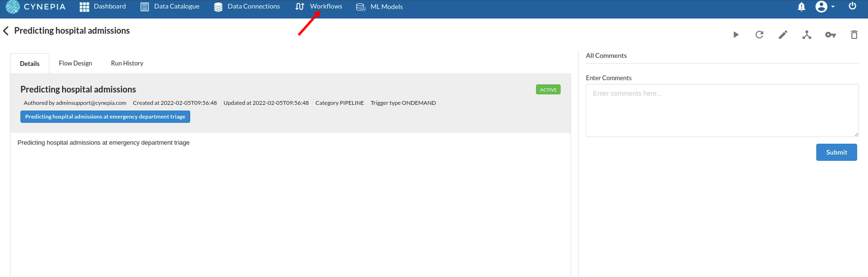Click in the Enter Comments text area
This screenshot has height=277, width=868.
click(x=722, y=111)
